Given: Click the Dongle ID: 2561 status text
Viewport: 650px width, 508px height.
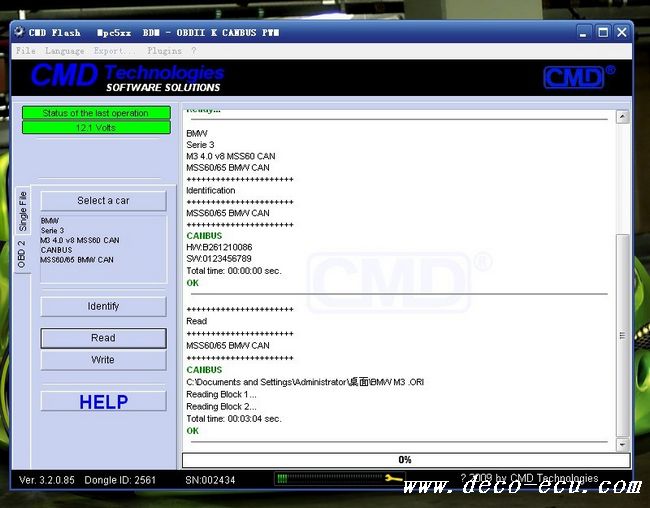Looking at the screenshot, I should tap(120, 480).
